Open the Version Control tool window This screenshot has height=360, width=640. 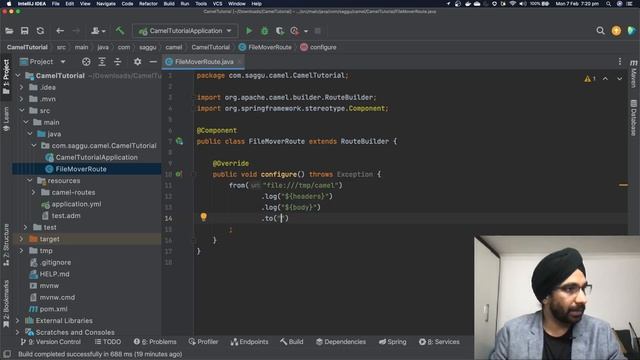point(51,342)
